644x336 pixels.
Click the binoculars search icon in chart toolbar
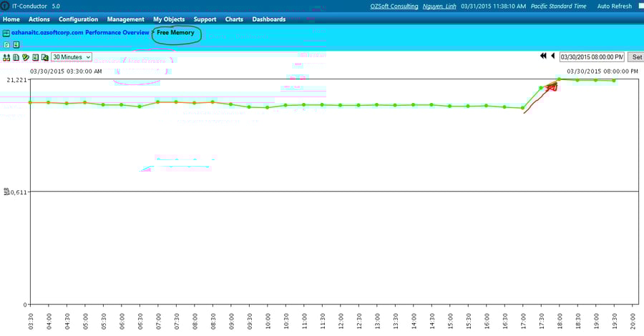pyautogui.click(x=6, y=57)
